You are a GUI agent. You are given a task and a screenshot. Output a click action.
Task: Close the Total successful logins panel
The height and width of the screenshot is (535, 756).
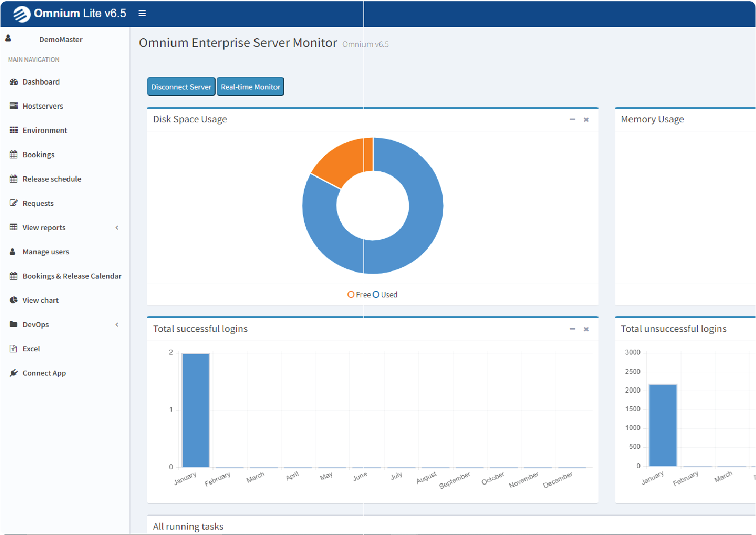click(586, 329)
